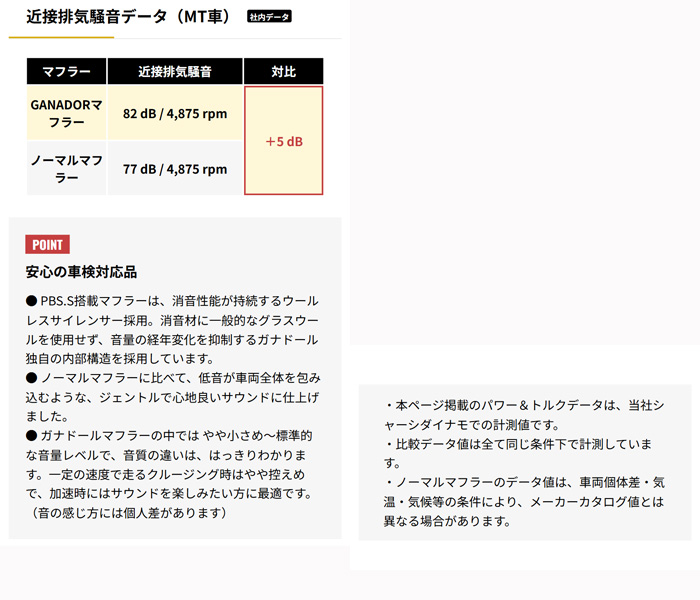Click the note about パワー＆トルクデータ
This screenshot has width=700, height=600.
tap(524, 415)
